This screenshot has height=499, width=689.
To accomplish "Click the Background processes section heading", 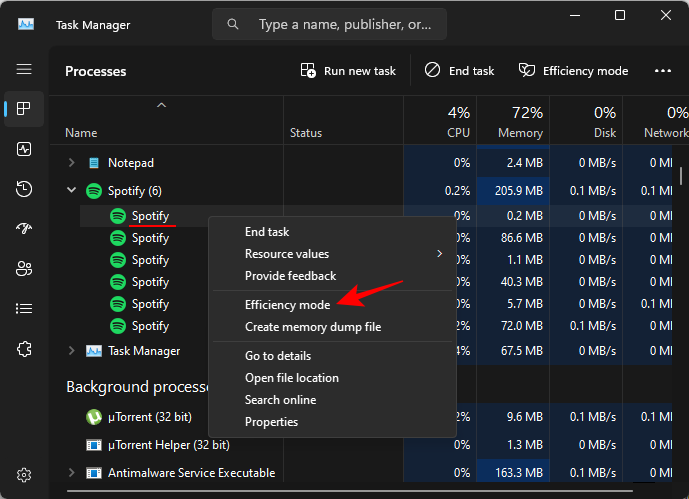I will 137,387.
